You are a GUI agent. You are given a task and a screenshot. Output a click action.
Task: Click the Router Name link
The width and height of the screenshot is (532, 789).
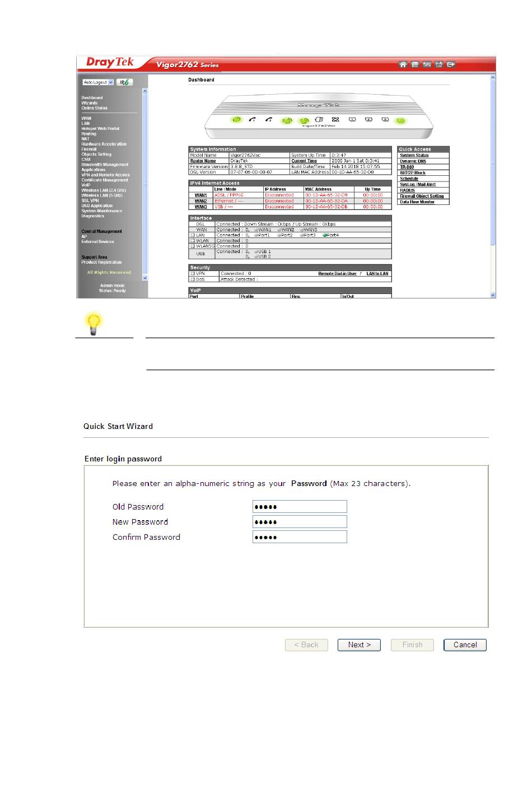(203, 161)
